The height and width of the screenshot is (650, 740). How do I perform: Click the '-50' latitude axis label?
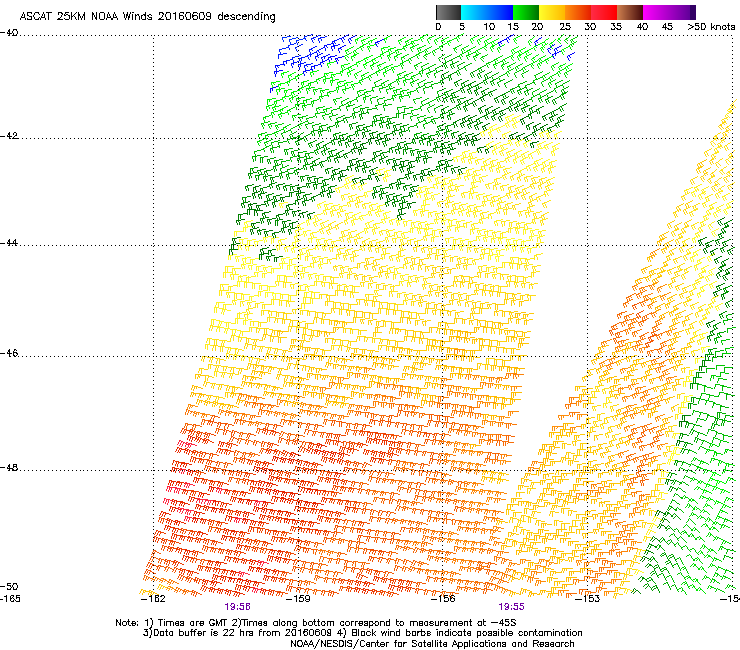[9, 586]
